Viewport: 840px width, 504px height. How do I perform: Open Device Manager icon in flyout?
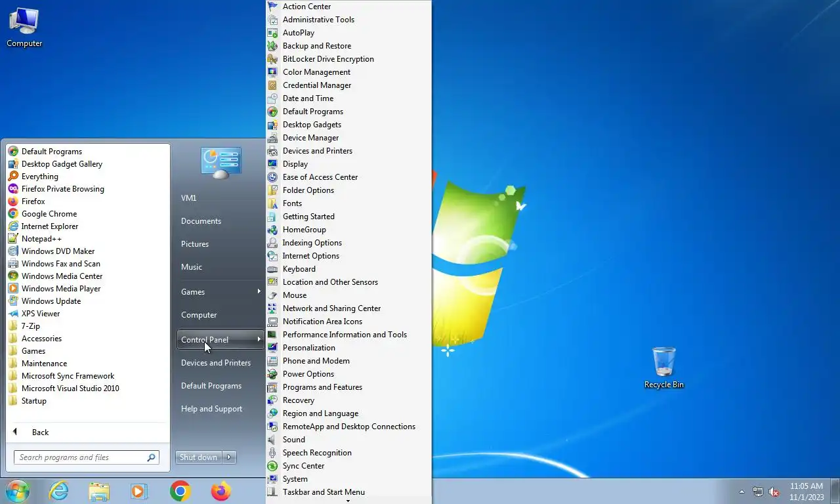coord(272,138)
